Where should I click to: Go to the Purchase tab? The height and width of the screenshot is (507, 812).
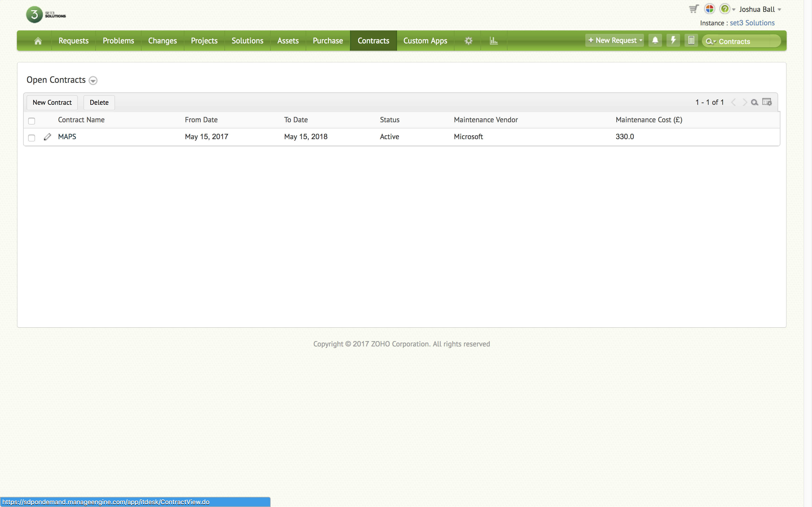click(328, 41)
